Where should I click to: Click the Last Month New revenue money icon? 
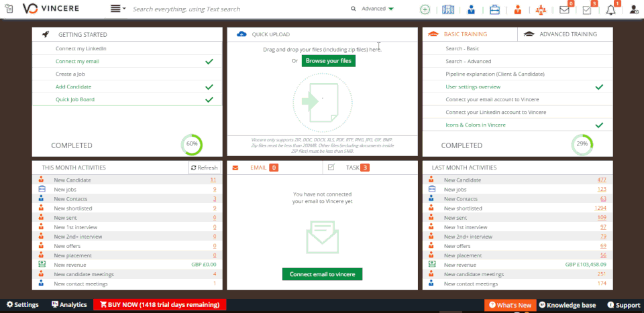pos(431,265)
